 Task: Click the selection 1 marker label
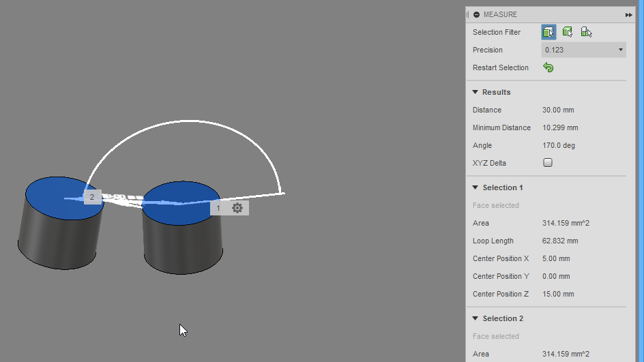(218, 208)
